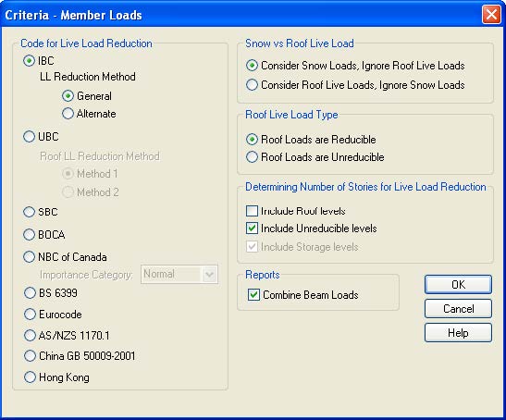The height and width of the screenshot is (420, 506).
Task: Pick the Hong Kong code option
Action: (30, 377)
